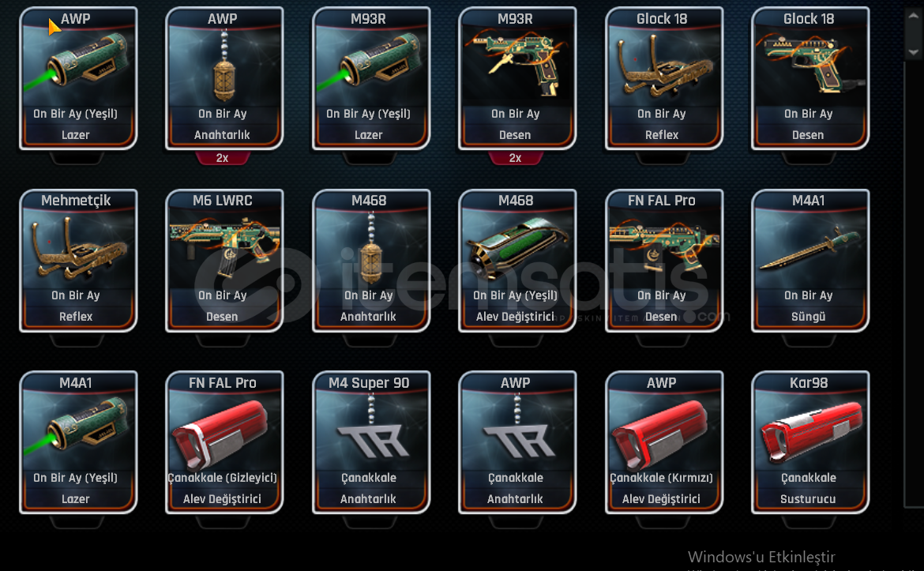Choose the M468 On Bir Ay Anahtarlık lantern charm
This screenshot has height=571, width=924.
371,260
